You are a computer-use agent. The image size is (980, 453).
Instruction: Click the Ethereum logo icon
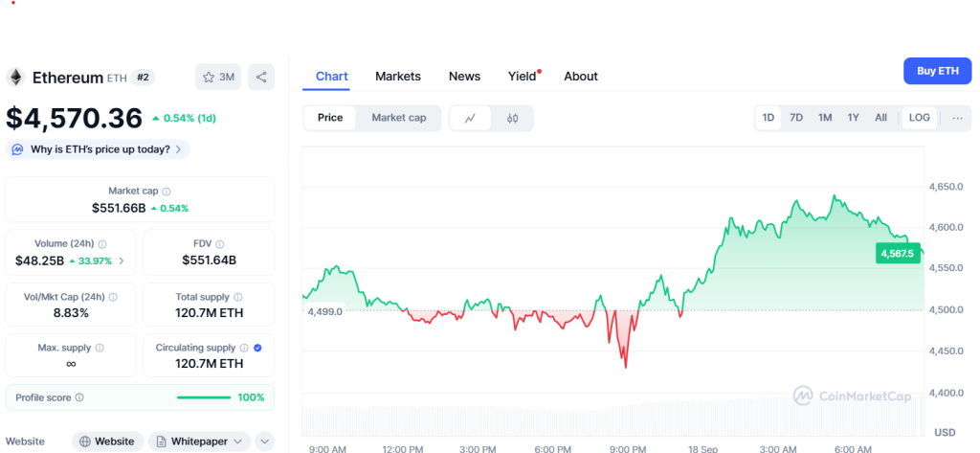[x=15, y=77]
